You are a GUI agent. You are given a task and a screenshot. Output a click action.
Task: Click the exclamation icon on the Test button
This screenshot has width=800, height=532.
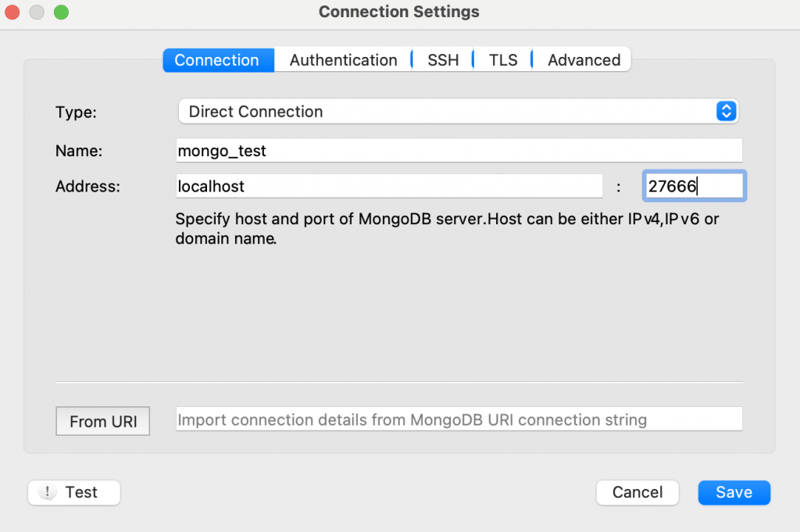[x=48, y=492]
